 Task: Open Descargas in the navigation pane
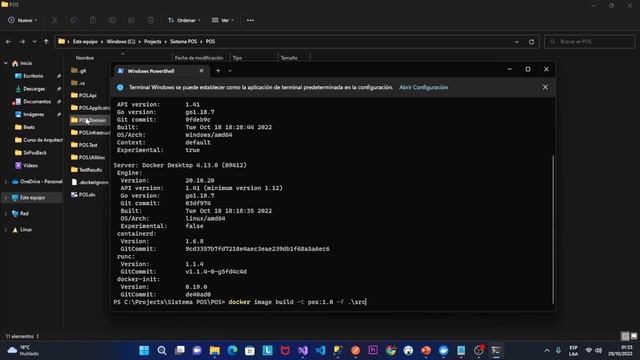34,89
